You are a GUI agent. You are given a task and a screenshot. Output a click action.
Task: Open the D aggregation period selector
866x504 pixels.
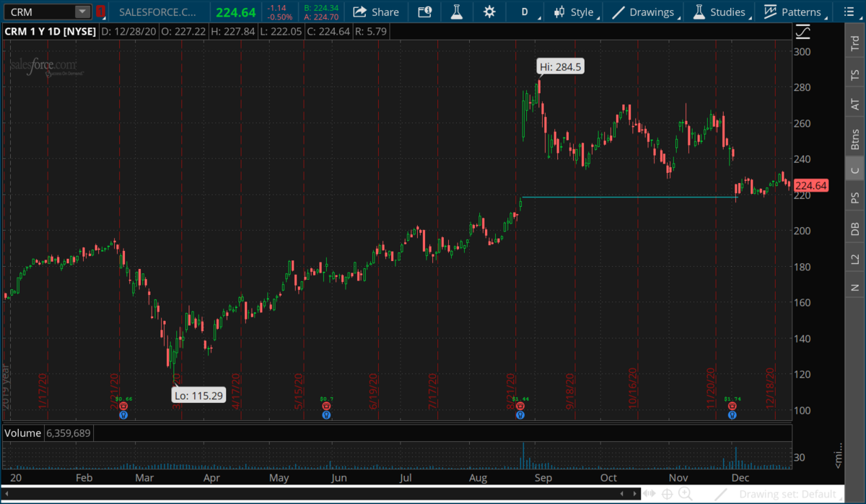[525, 12]
